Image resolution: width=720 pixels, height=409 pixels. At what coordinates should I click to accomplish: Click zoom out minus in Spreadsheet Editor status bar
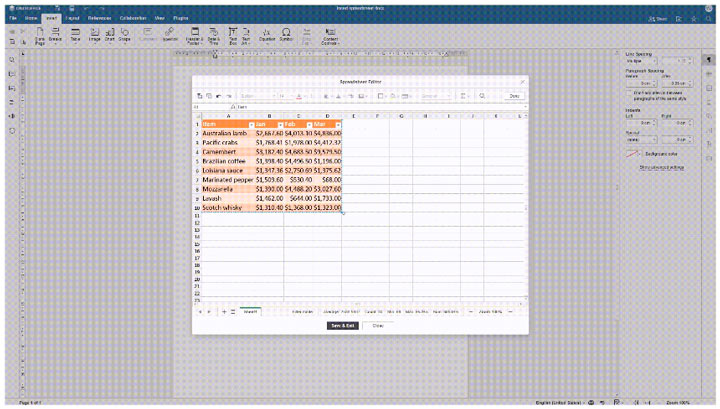coord(470,312)
